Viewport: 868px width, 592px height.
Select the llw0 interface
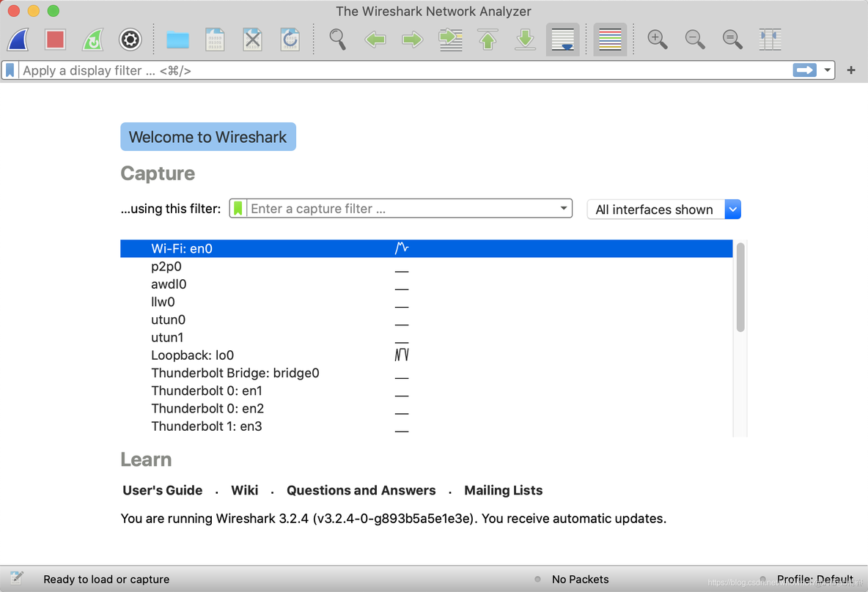426,302
